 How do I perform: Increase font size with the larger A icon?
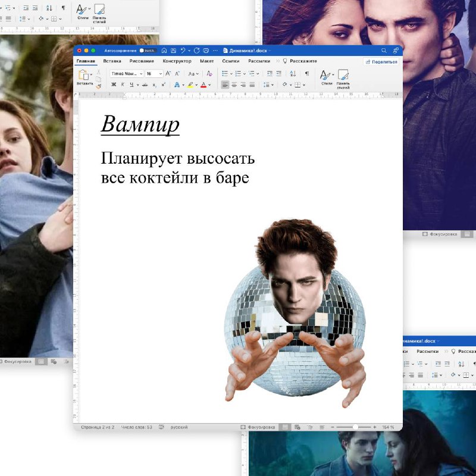click(168, 73)
